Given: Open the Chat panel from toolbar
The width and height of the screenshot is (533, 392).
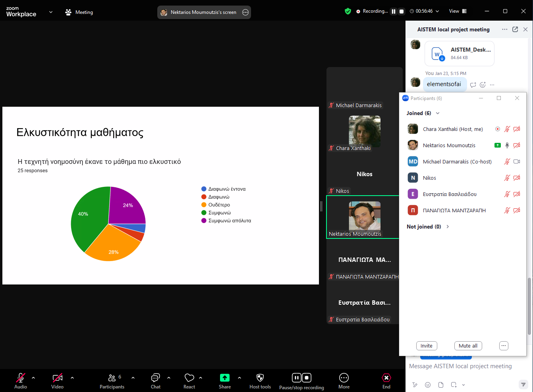Looking at the screenshot, I should [155, 378].
